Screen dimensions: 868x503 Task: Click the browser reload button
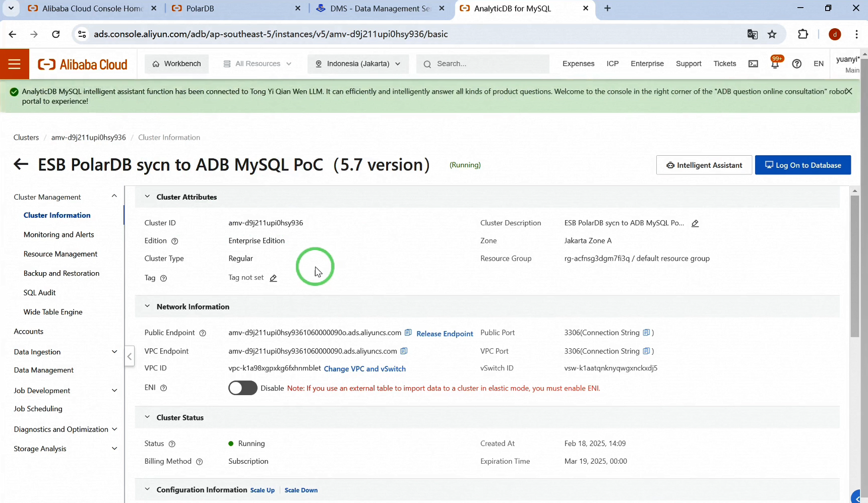coord(56,34)
